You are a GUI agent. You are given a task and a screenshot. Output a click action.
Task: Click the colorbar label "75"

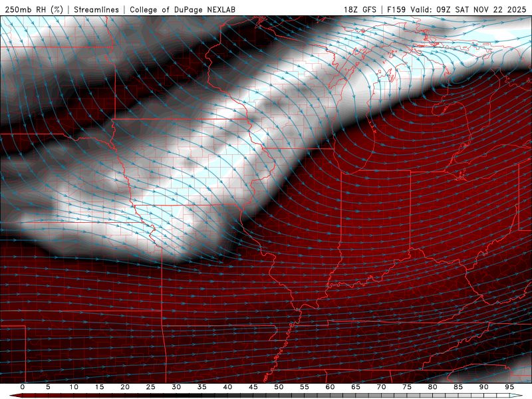tap(407, 387)
